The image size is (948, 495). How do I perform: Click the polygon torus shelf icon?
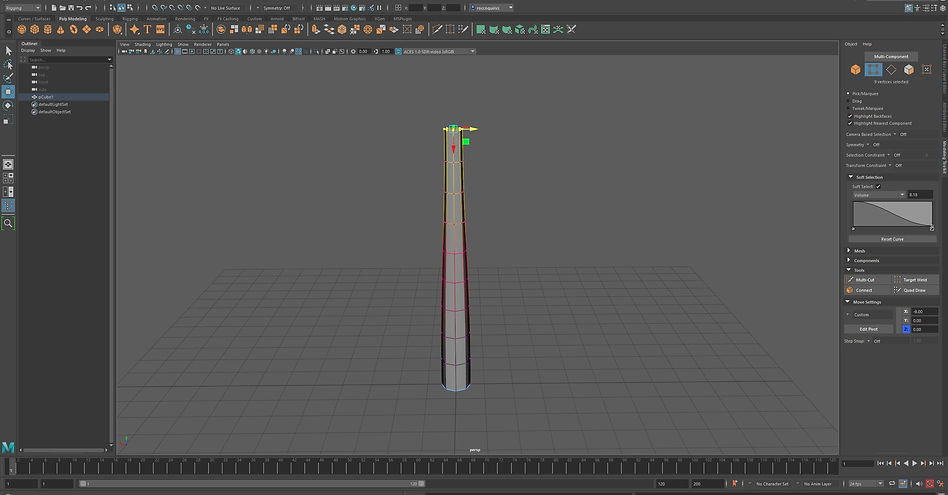point(74,29)
